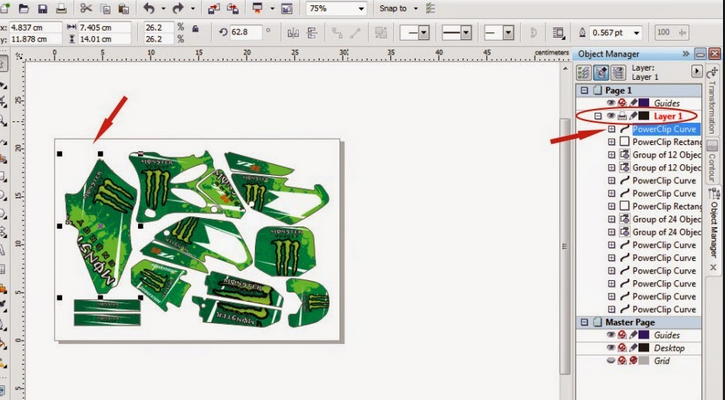Collapse docker with the double-chevron icon
The height and width of the screenshot is (400, 725).
point(686,54)
